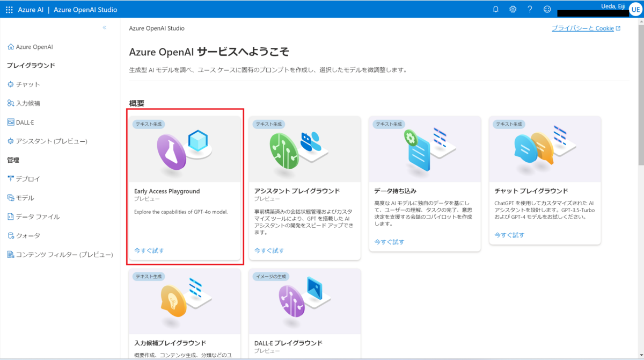Image resolution: width=644 pixels, height=360 pixels.
Task: Click 今すぐ試す on チャット プレイグラウンド card
Action: point(509,235)
